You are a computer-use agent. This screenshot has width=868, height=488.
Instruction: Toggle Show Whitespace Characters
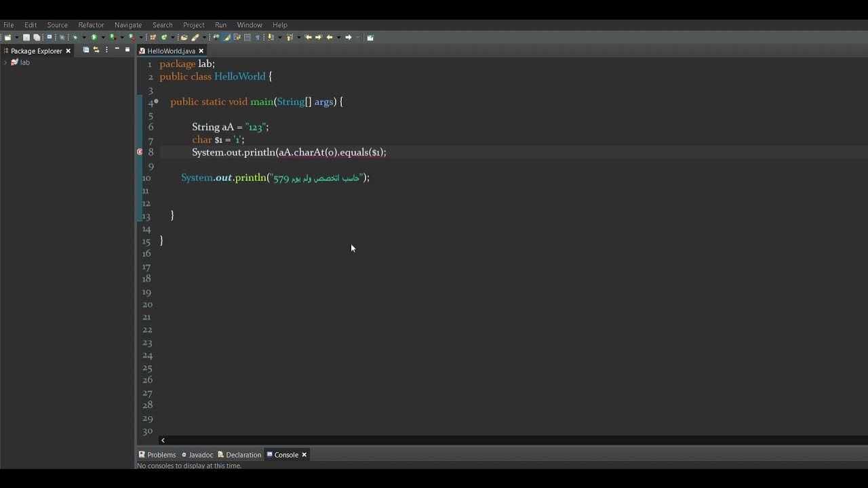pos(258,37)
